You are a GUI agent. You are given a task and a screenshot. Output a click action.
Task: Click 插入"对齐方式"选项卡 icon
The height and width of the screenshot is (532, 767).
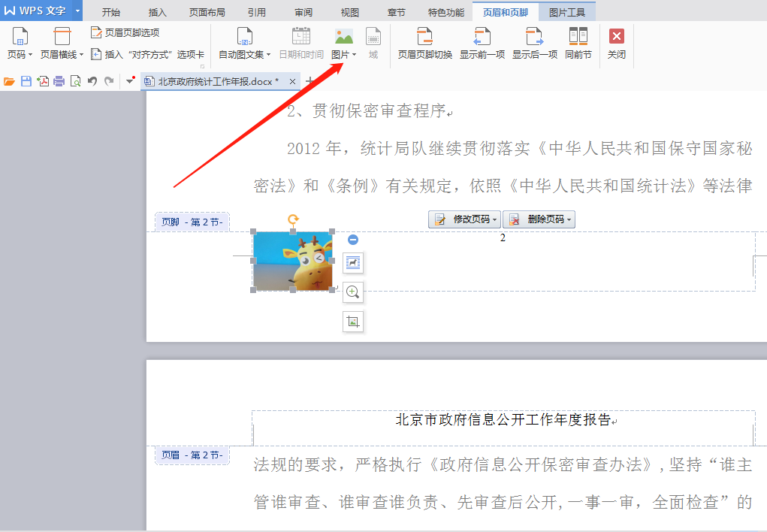point(96,54)
